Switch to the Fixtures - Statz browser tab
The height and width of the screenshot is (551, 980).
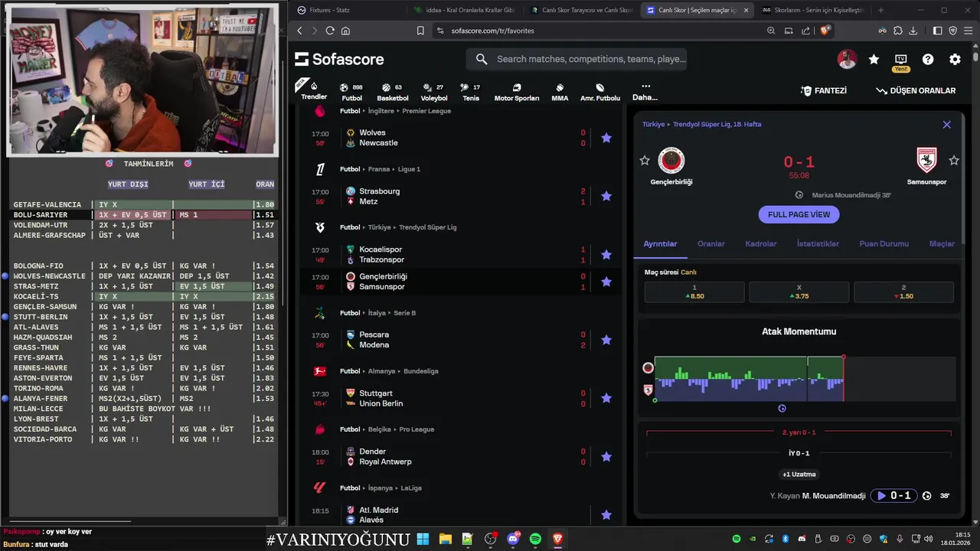(348, 10)
